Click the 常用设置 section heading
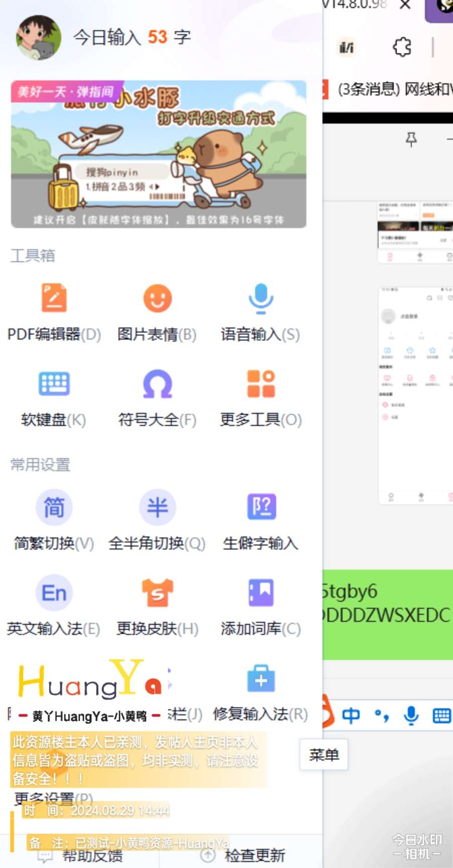 (x=40, y=465)
